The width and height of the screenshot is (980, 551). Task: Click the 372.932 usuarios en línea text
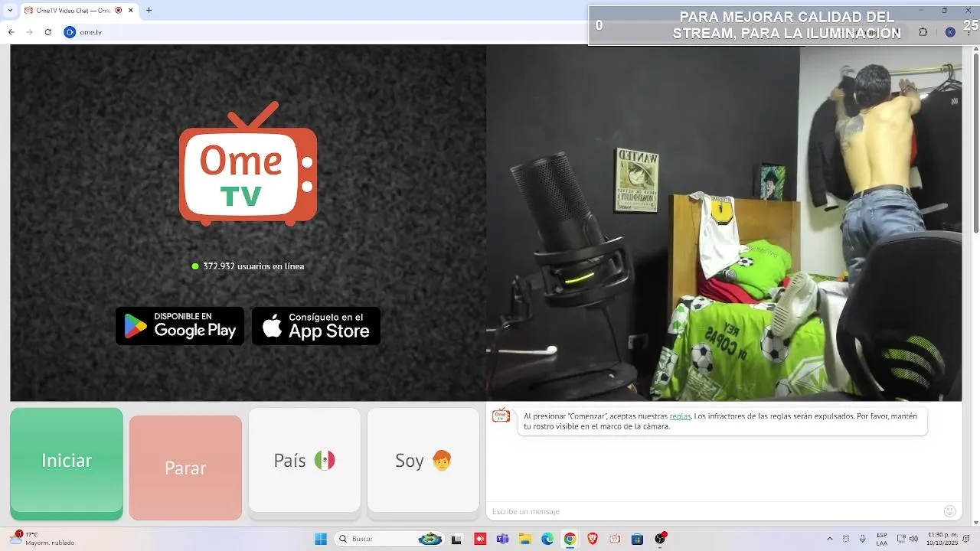coord(253,266)
